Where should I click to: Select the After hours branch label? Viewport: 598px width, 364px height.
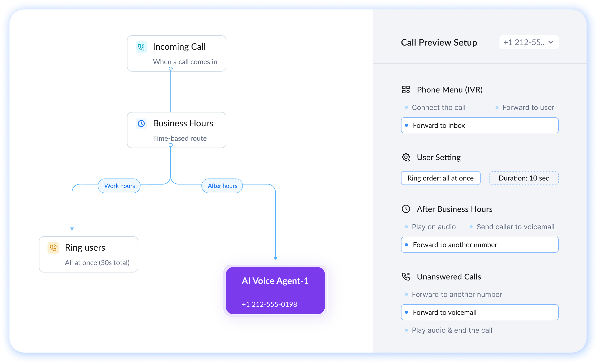(222, 186)
